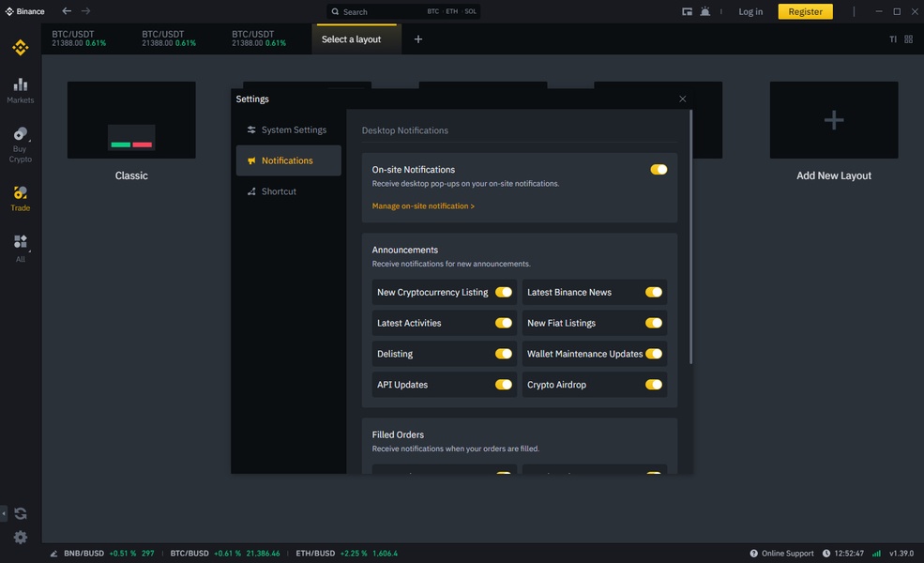Screen dimensions: 924x563
Task: Open the settings gear in the sidebar
Action: pos(21,538)
